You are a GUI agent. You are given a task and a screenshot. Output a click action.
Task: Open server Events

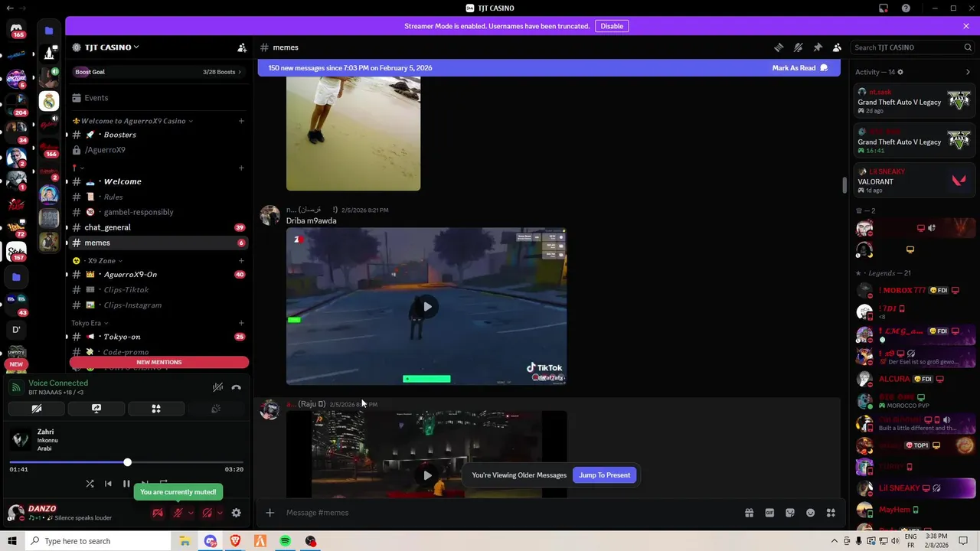click(159, 98)
